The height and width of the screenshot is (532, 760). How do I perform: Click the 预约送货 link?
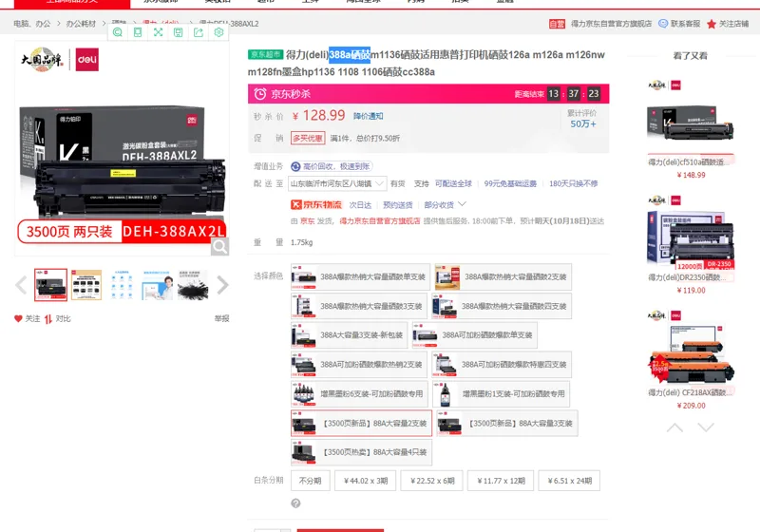pos(397,205)
